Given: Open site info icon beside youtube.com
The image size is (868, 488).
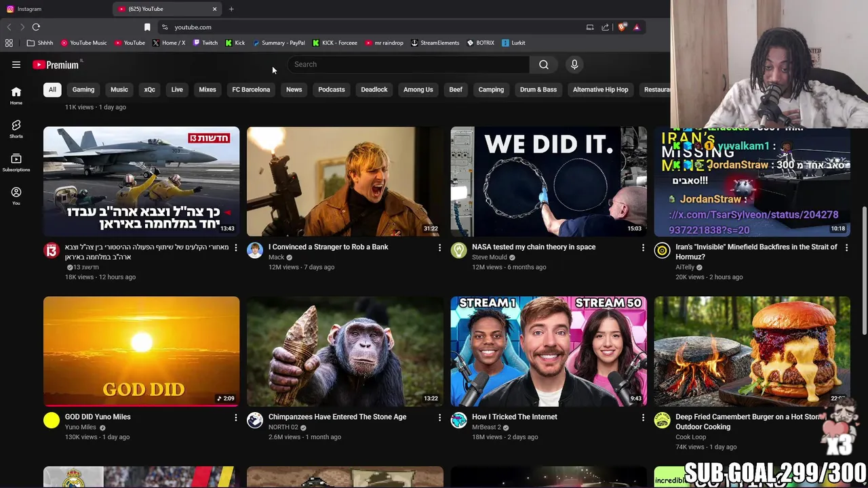Looking at the screenshot, I should 165,27.
